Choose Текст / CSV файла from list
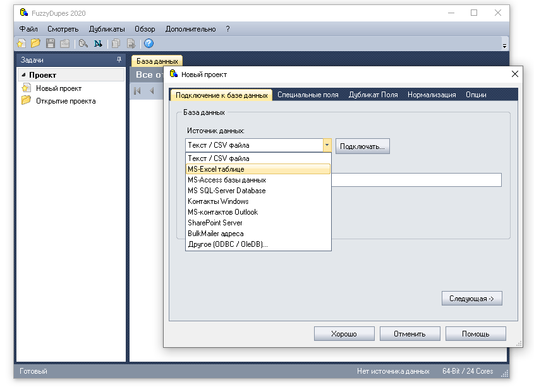Viewport: 534px width, 392px height. (258, 158)
